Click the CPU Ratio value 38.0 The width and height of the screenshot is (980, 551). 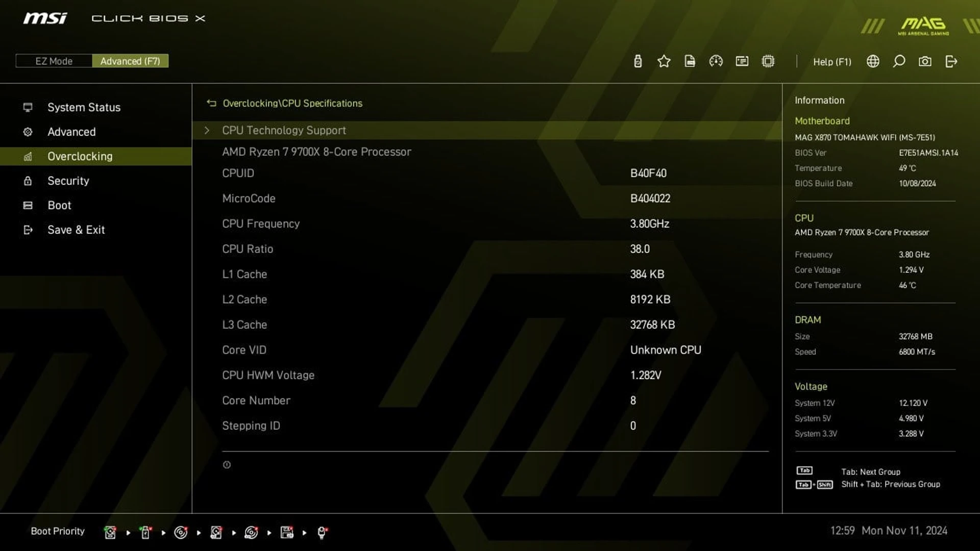click(x=640, y=249)
